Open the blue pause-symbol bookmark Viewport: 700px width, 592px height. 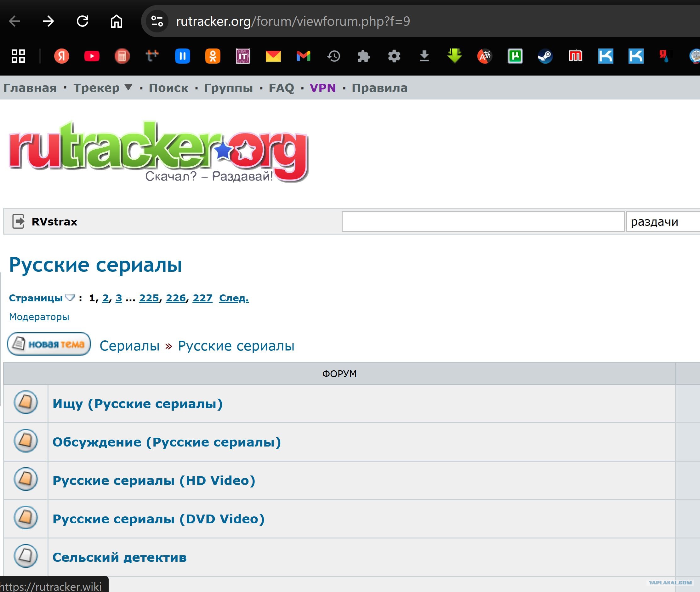tap(183, 56)
